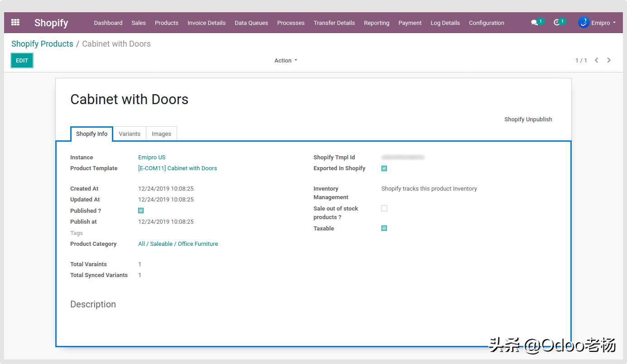627x364 pixels.
Task: Go to previous record arrow
Action: [597, 60]
